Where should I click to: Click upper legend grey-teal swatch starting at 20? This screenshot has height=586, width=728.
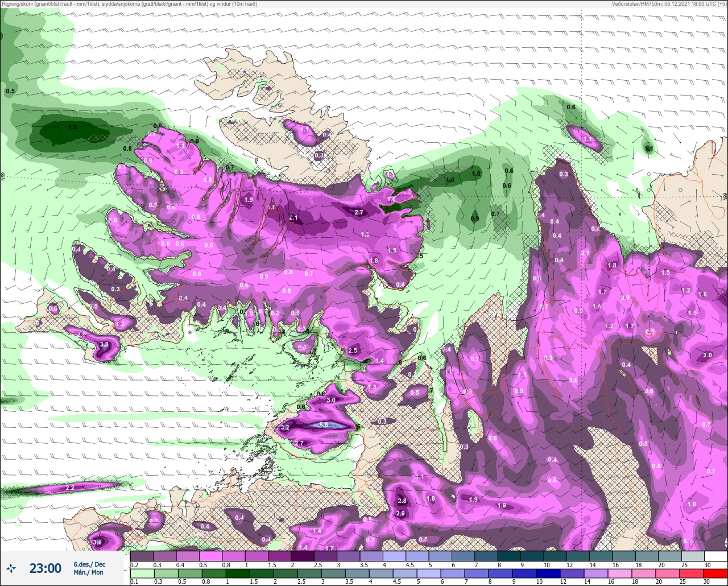pyautogui.click(x=670, y=556)
